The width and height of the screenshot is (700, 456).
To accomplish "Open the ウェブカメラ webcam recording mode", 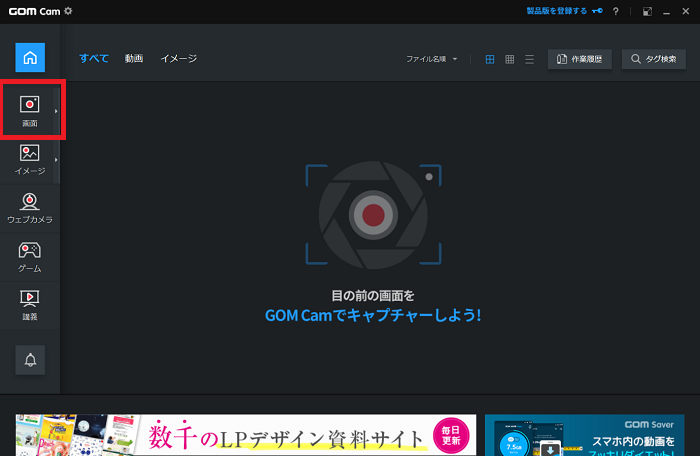I will [x=29, y=208].
